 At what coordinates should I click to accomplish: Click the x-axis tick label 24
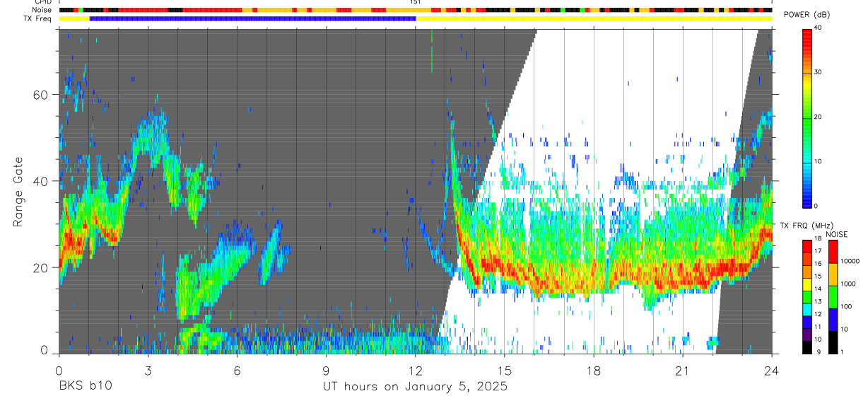pos(771,371)
